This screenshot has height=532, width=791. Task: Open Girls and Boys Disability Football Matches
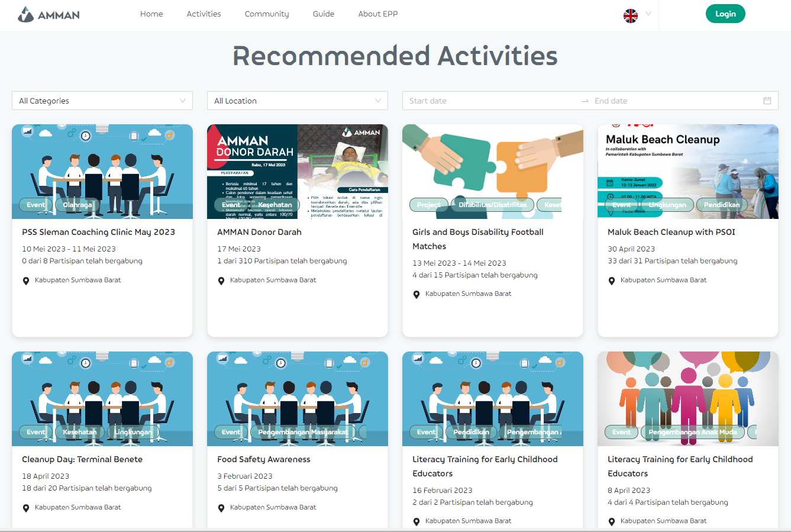[x=477, y=239]
